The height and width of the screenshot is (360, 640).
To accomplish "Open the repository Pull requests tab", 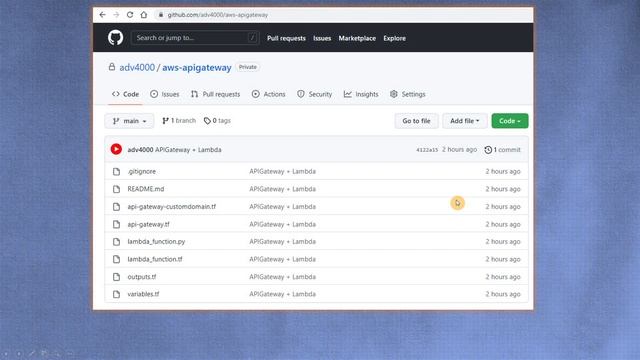I will click(216, 94).
